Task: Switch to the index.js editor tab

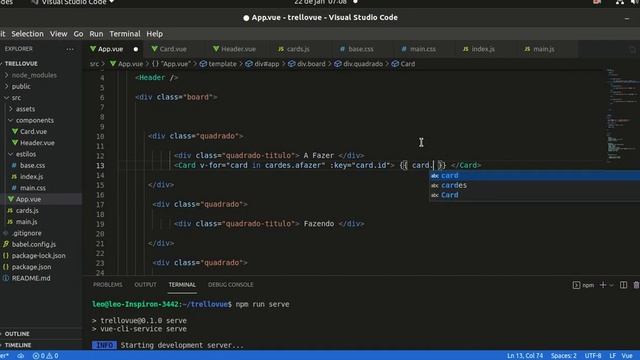Action: pyautogui.click(x=483, y=49)
